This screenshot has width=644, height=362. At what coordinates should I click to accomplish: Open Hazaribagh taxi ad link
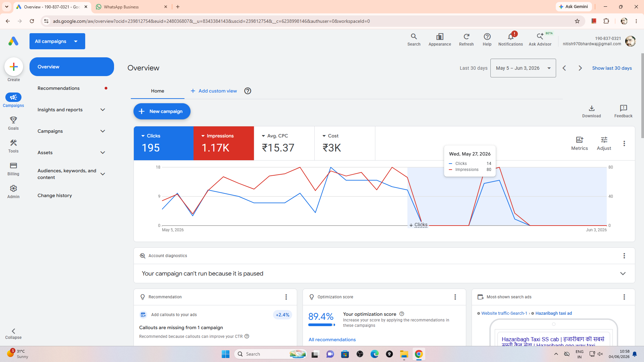(554, 313)
